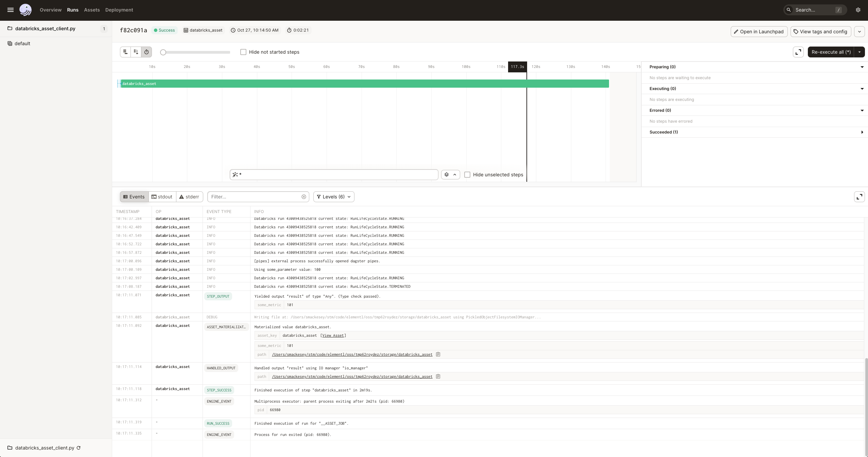Enable Hide not started steps
The image size is (868, 457).
(x=243, y=52)
